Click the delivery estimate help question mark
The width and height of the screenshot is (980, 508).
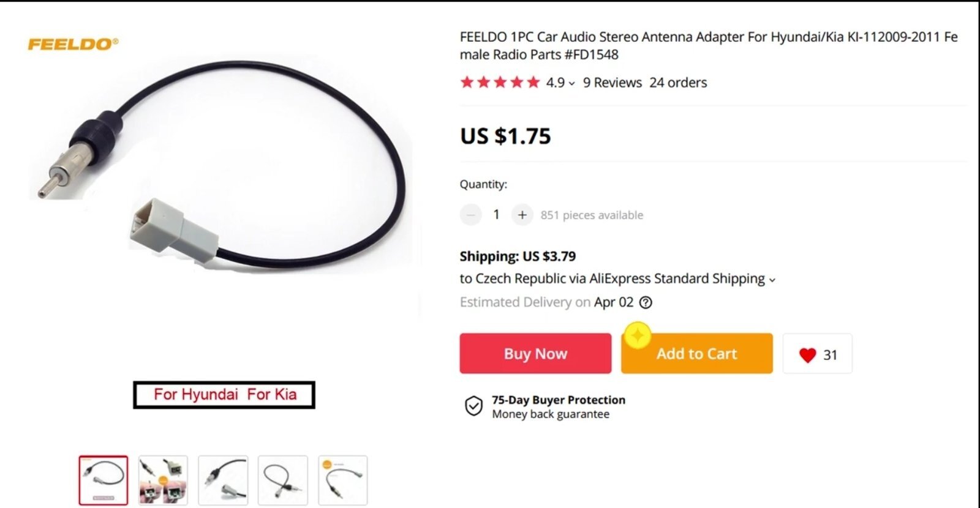[x=646, y=302]
